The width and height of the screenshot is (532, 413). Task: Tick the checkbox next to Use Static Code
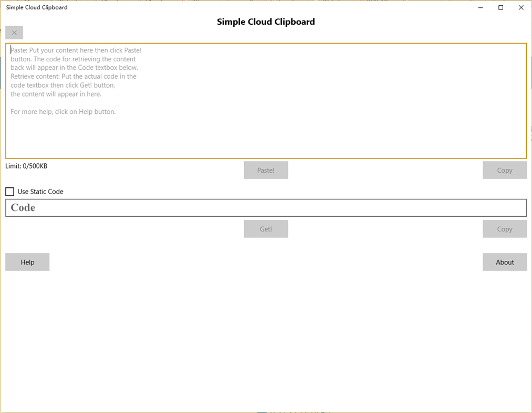click(9, 191)
